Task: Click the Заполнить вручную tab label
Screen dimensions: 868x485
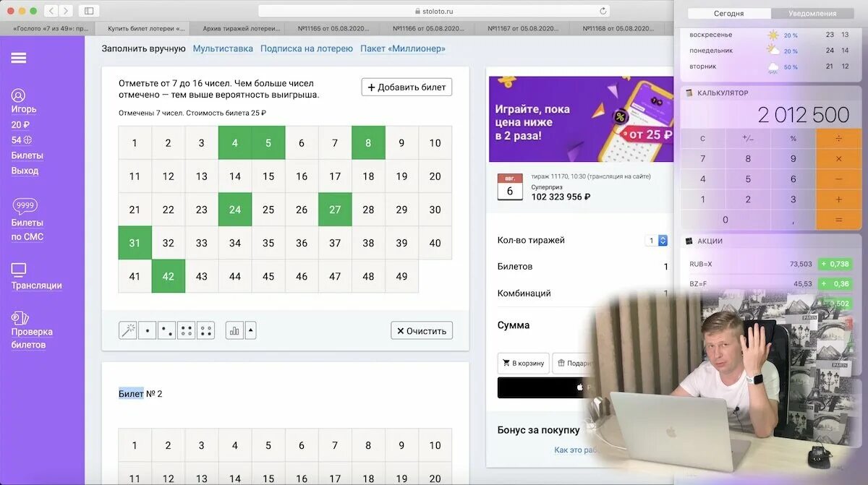Action: pos(143,48)
